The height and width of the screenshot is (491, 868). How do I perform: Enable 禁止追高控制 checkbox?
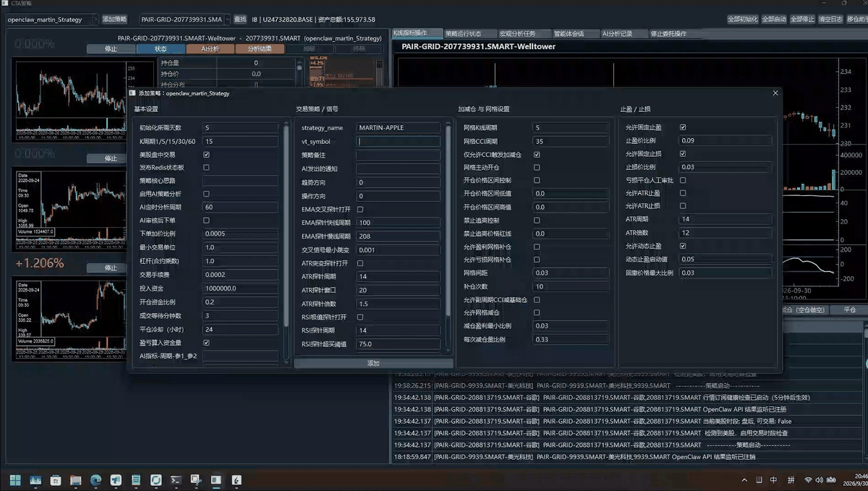(x=537, y=220)
